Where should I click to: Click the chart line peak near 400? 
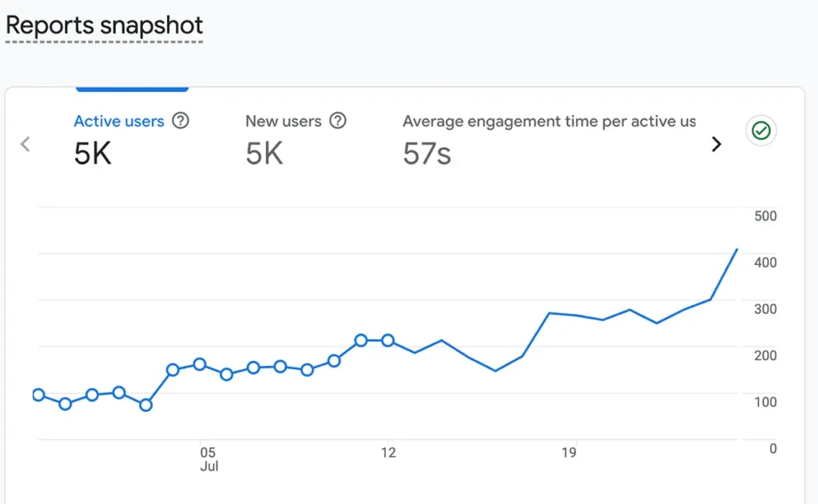(737, 250)
